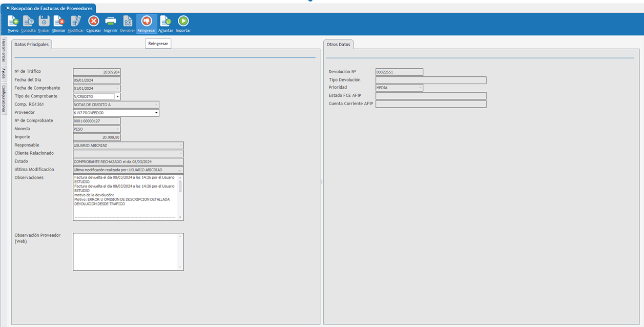This screenshot has height=327, width=644.
Task: Click the Observaciones scrollbar down arrow
Action: pos(180,217)
